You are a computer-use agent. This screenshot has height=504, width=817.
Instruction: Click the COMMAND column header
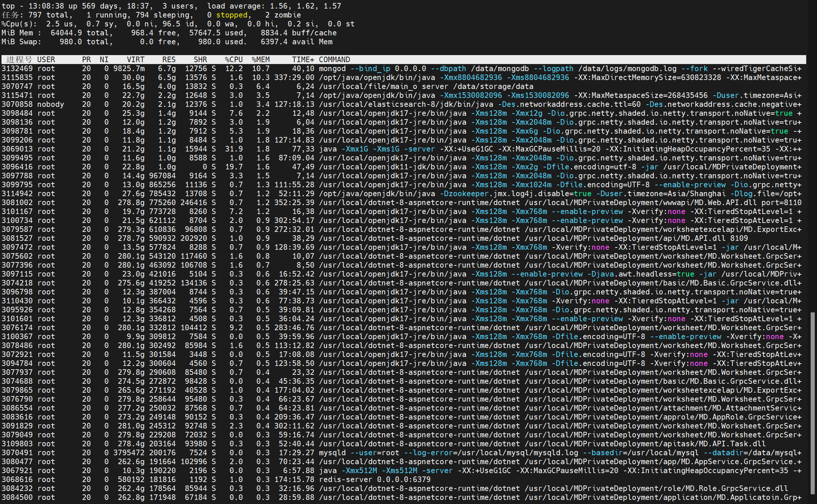pos(334,60)
